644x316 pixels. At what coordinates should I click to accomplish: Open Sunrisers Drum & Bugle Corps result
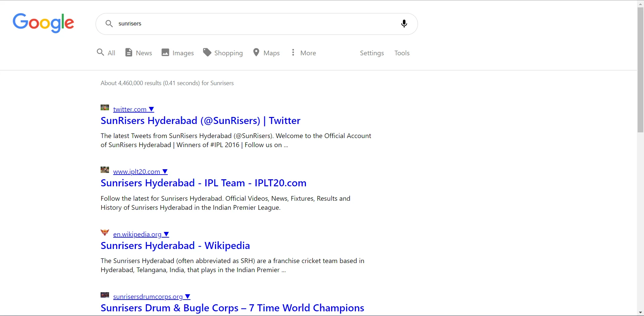(x=232, y=308)
